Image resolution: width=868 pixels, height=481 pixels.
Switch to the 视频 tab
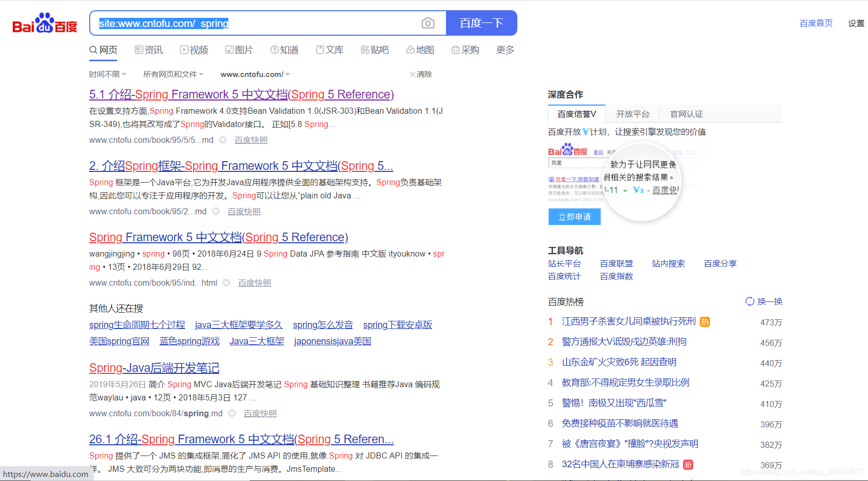tap(194, 50)
